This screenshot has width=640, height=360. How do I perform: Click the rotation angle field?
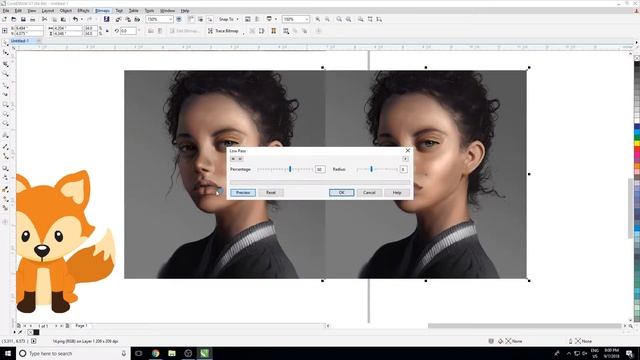[128, 31]
